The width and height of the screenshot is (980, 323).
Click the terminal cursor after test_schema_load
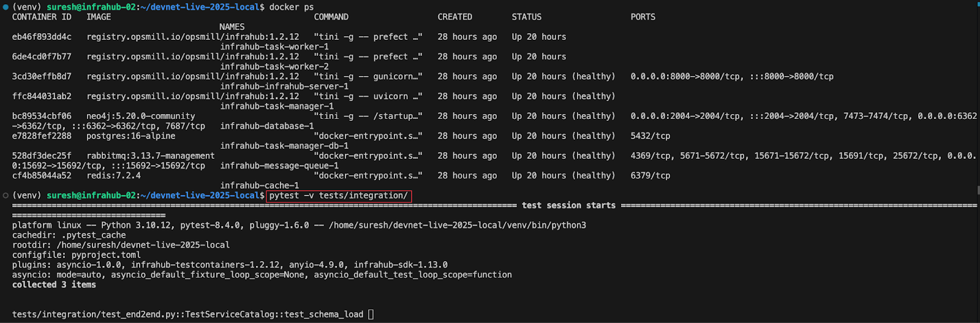371,314
